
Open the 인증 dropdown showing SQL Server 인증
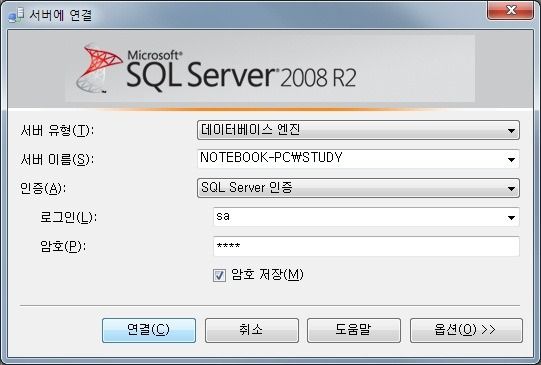358,188
